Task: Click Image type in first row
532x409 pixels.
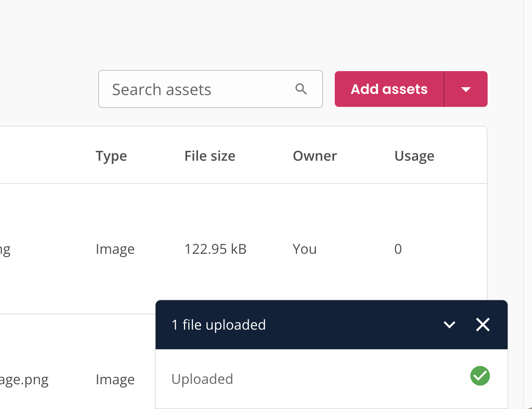Action: coord(115,249)
